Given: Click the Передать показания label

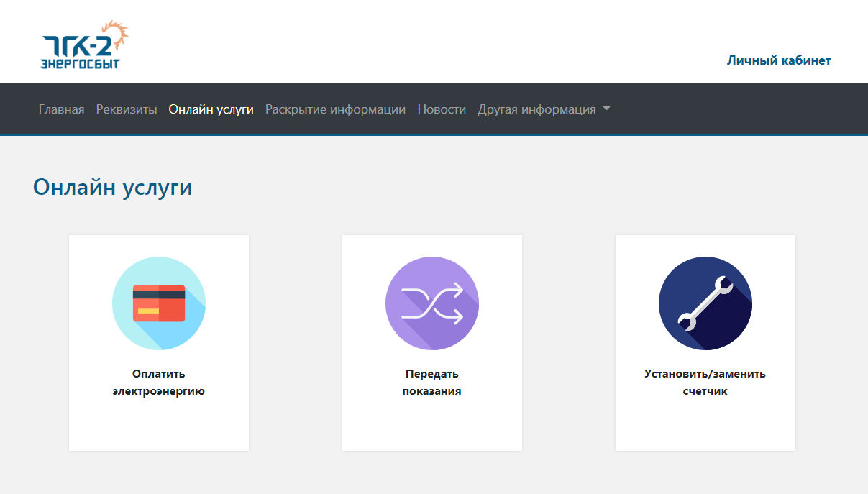Looking at the screenshot, I should click(x=432, y=383).
